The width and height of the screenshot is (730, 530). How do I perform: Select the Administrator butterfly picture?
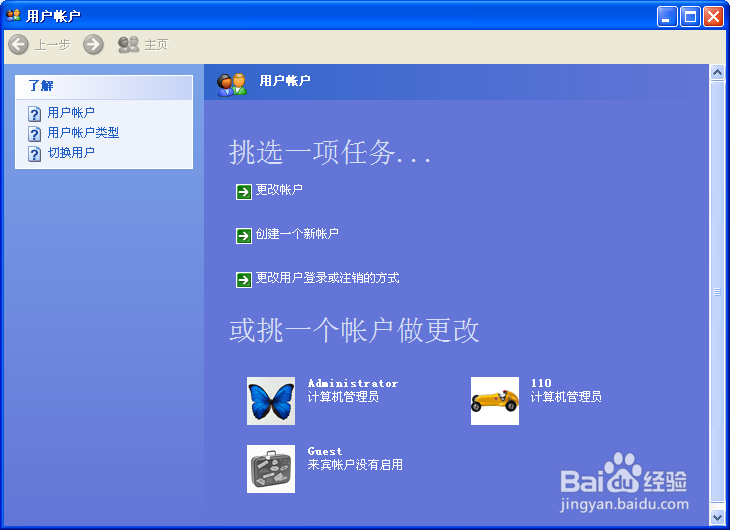pos(271,401)
